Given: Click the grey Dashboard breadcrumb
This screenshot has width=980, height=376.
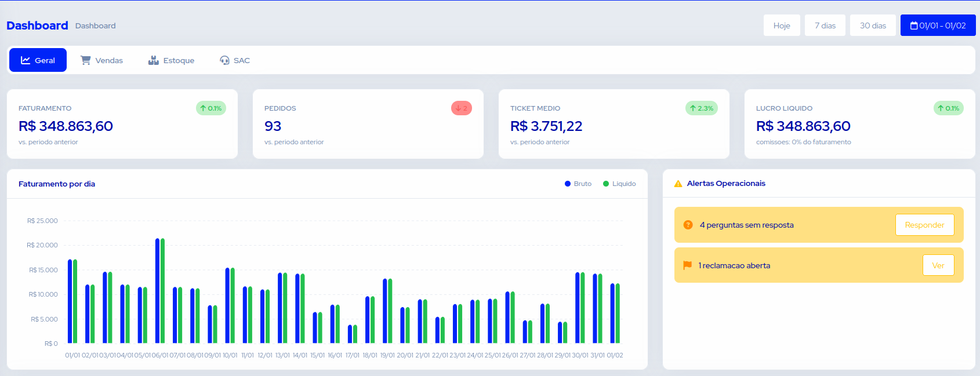Looking at the screenshot, I should tap(96, 25).
